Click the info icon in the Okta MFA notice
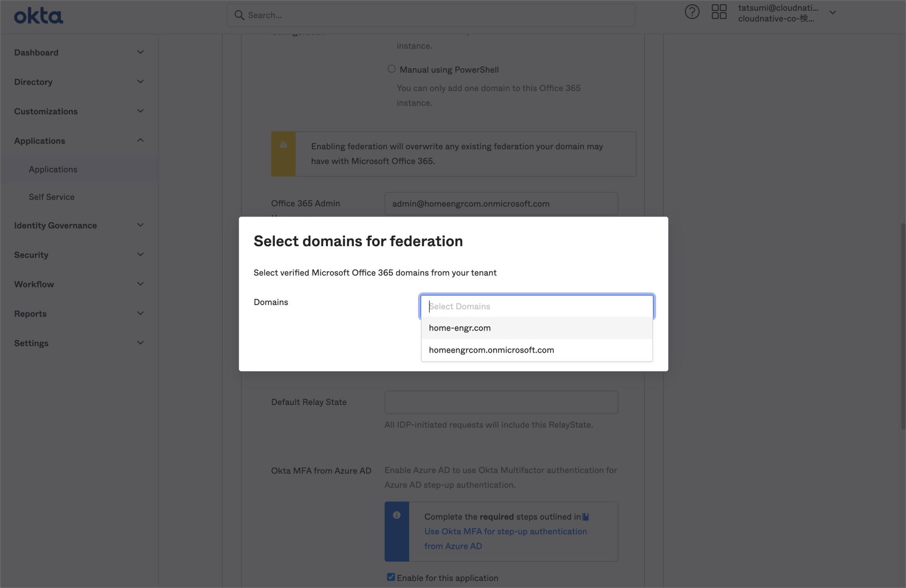The width and height of the screenshot is (906, 588). [x=396, y=515]
